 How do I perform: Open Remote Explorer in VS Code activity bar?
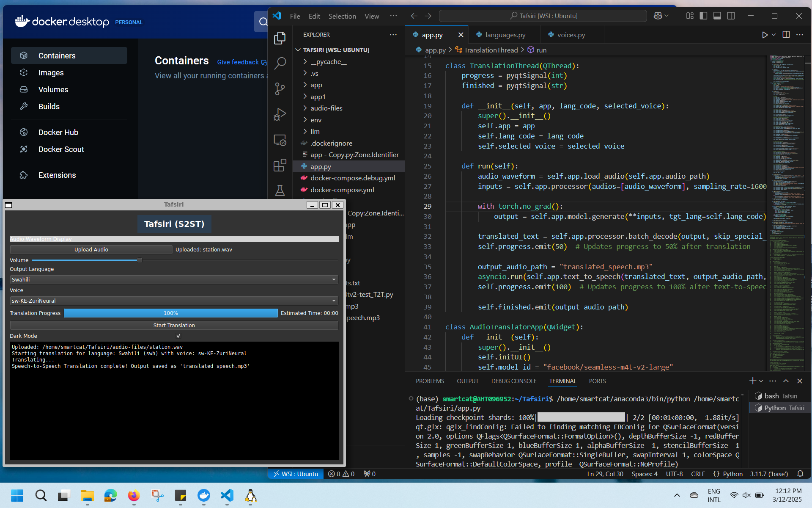280,140
